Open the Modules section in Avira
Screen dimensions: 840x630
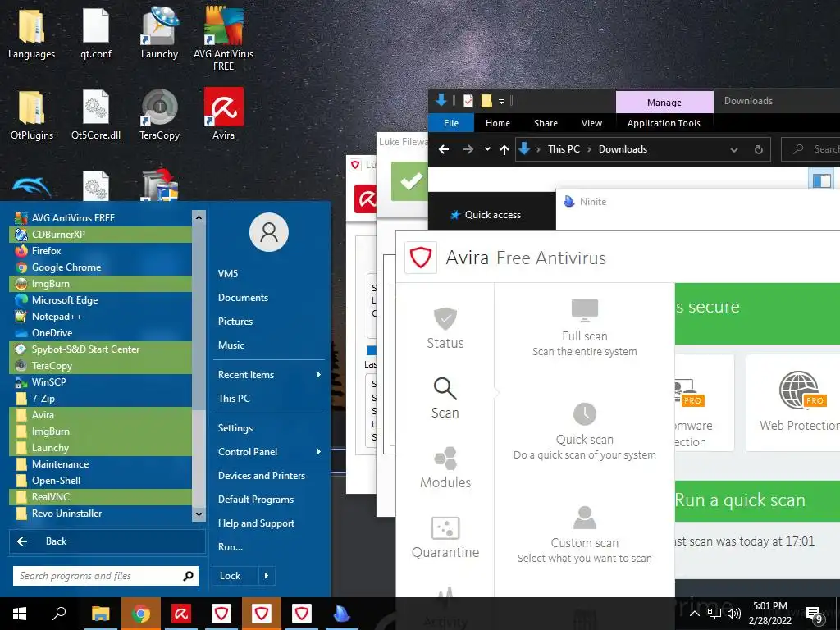[445, 467]
